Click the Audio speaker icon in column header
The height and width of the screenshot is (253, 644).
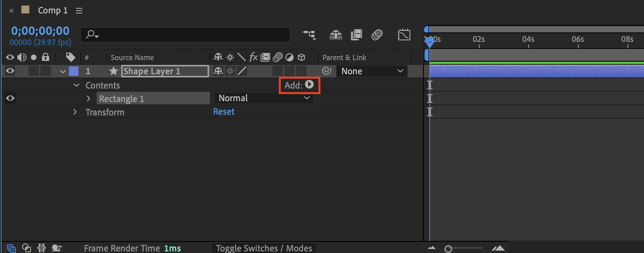click(22, 57)
